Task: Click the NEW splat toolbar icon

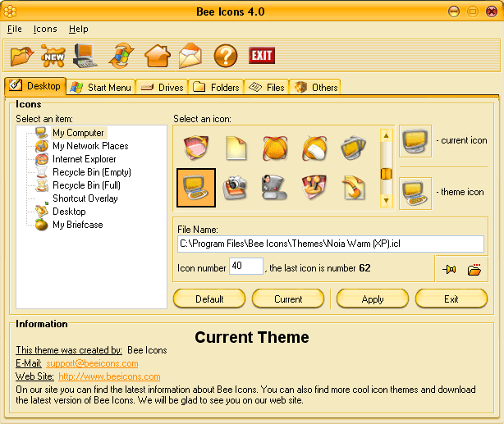Action: (x=53, y=56)
